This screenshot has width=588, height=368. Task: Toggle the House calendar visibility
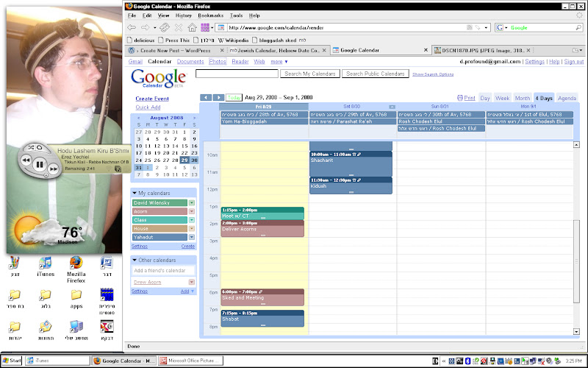click(x=159, y=229)
